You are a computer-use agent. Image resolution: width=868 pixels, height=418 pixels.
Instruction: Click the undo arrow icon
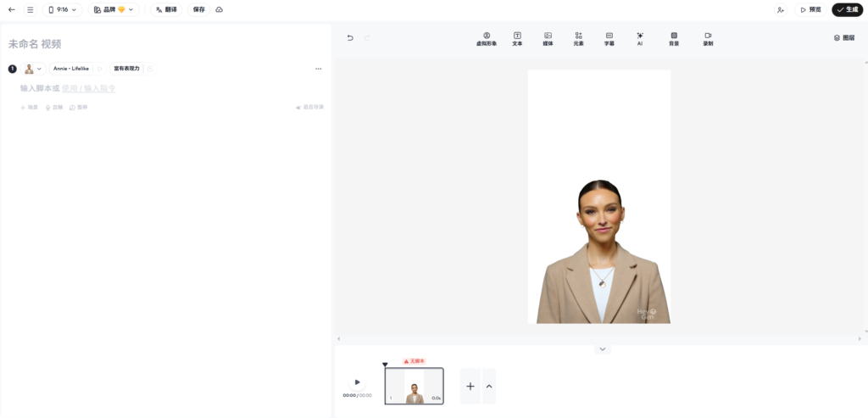[350, 38]
